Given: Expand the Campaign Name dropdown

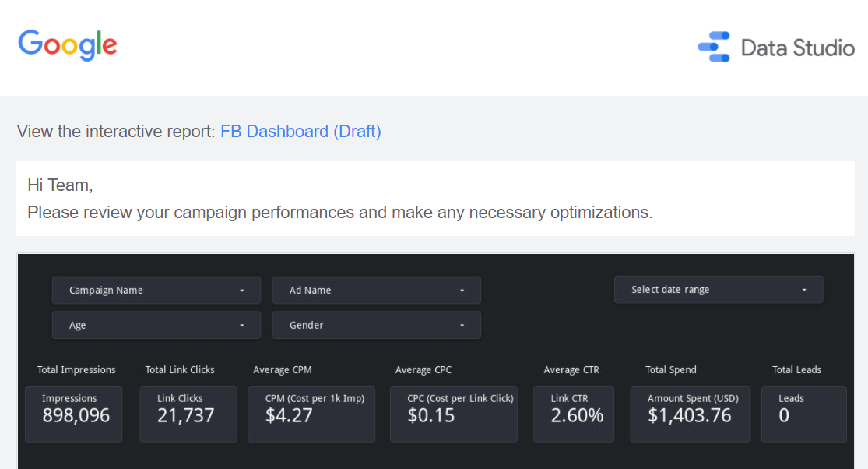Looking at the screenshot, I should tap(156, 291).
